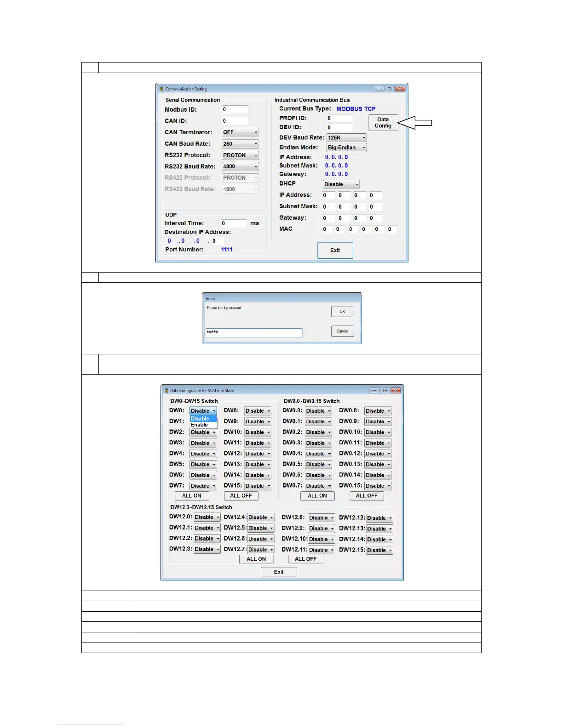Open the DW8 dropdown

pyautogui.click(x=258, y=411)
